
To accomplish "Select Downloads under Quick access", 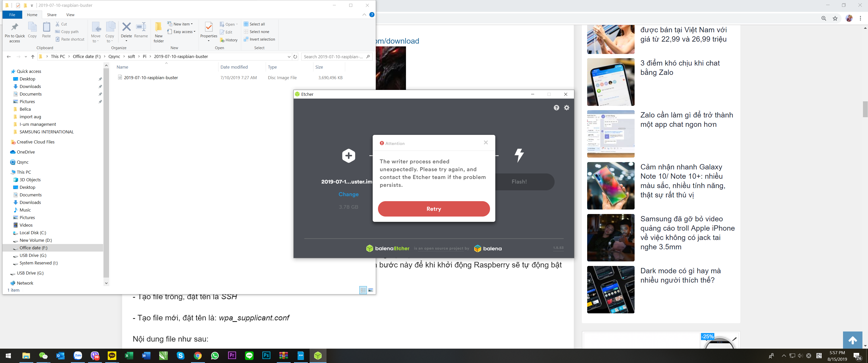I will coord(30,86).
